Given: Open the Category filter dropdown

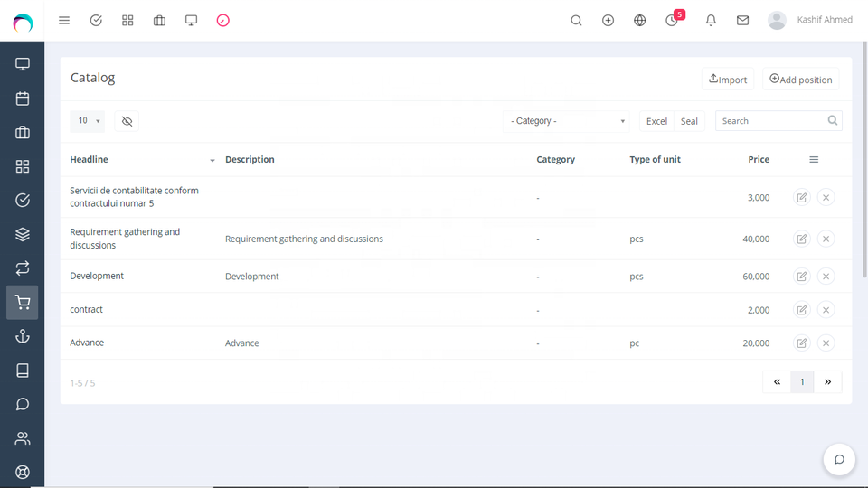Looking at the screenshot, I should coord(567,121).
